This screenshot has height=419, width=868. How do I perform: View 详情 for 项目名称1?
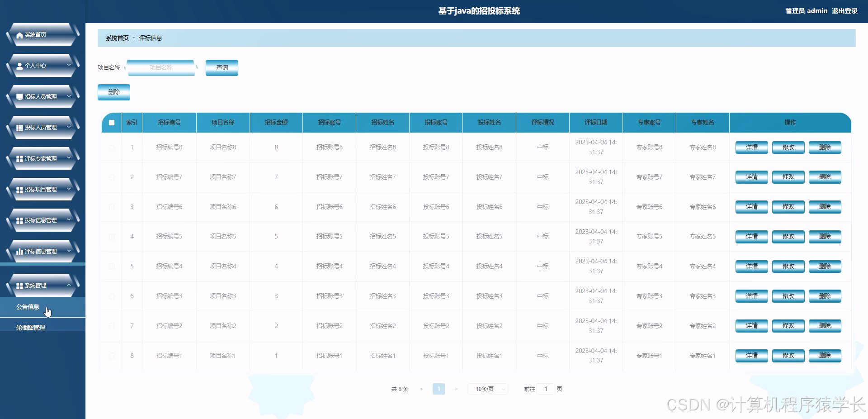point(751,356)
